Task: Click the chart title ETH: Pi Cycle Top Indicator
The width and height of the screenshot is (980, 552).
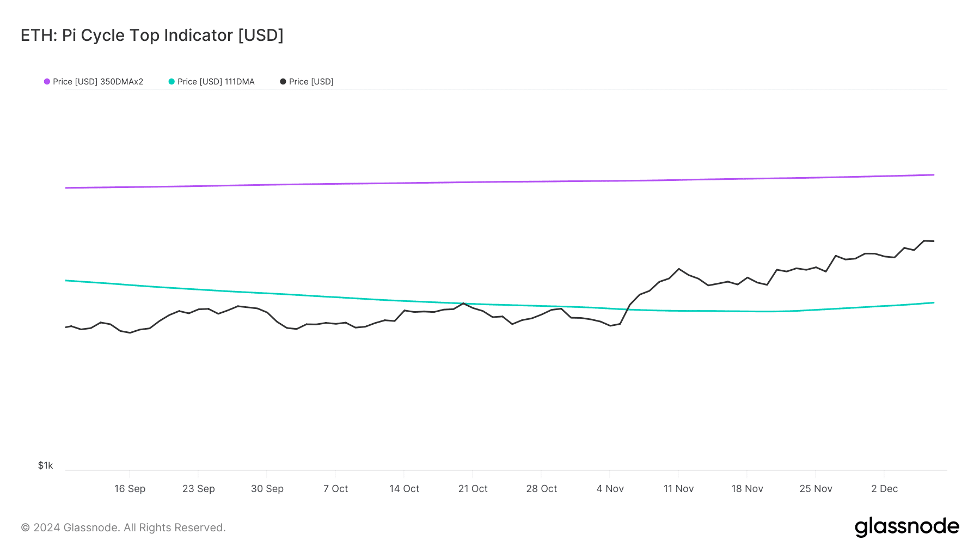Action: click(152, 35)
